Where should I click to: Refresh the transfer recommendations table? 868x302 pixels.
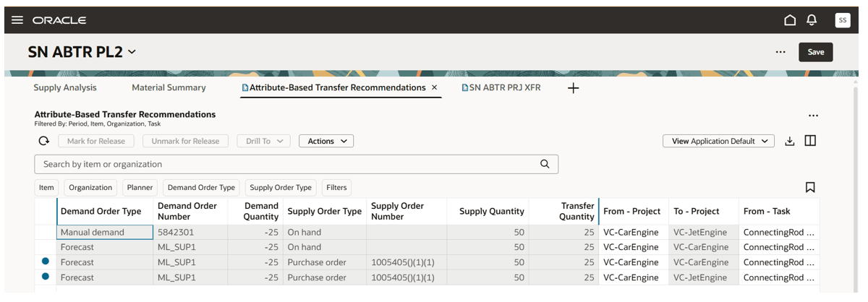44,141
